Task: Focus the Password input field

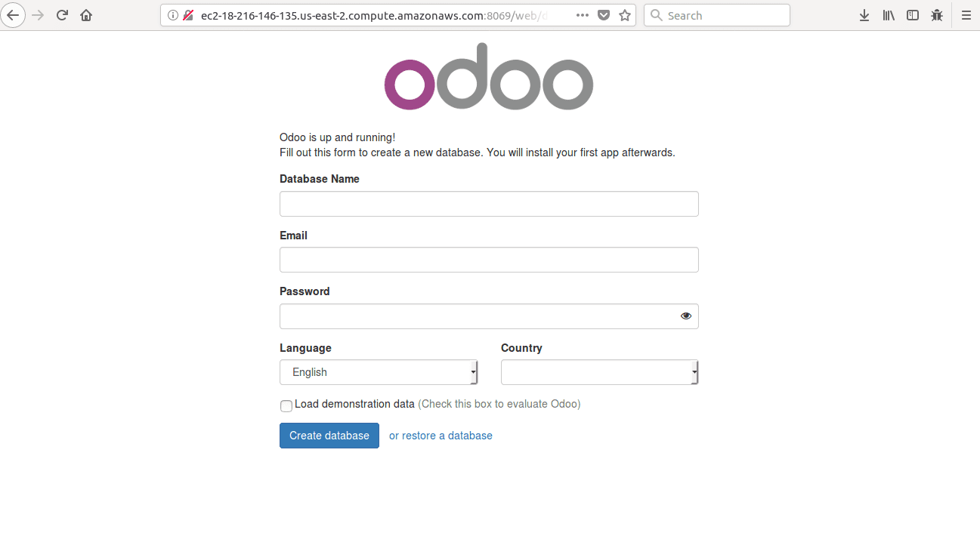Action: pos(489,316)
